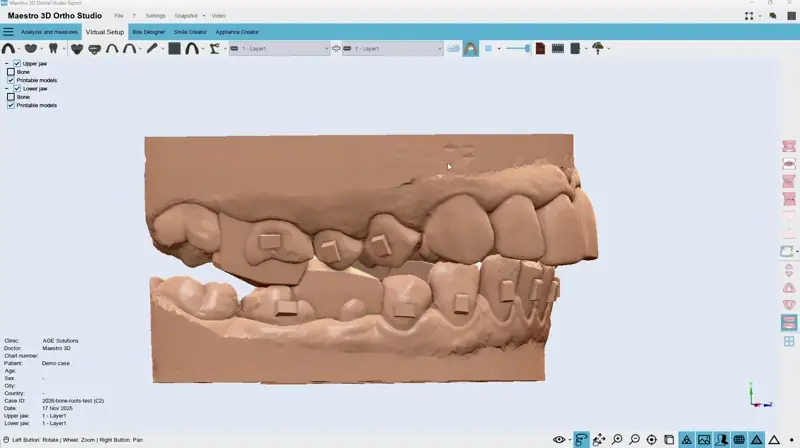Viewport: 800px width, 448px height.
Task: Select the arch form icon with dropdown
Action: click(130, 48)
